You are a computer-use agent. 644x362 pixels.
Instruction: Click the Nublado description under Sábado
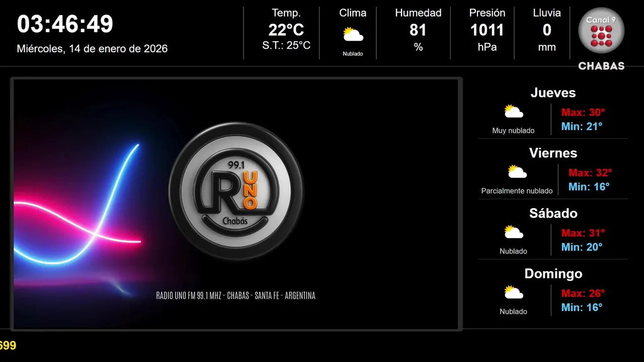[513, 251]
